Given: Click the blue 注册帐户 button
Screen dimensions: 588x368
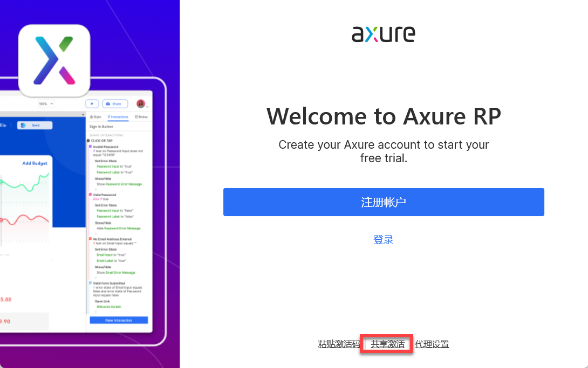Looking at the screenshot, I should pos(384,202).
